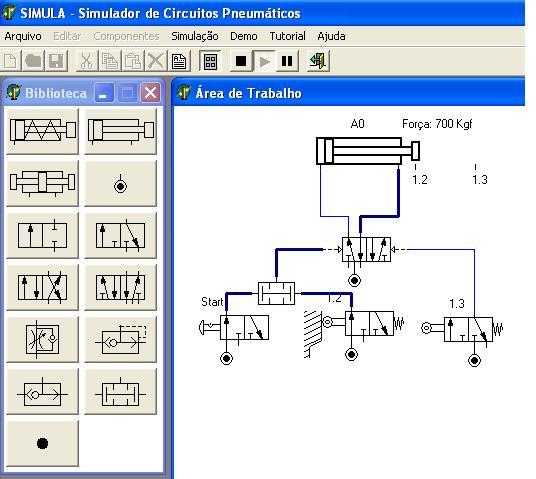Pause the running simulation
Screen dimensions: 536x479
click(x=287, y=61)
